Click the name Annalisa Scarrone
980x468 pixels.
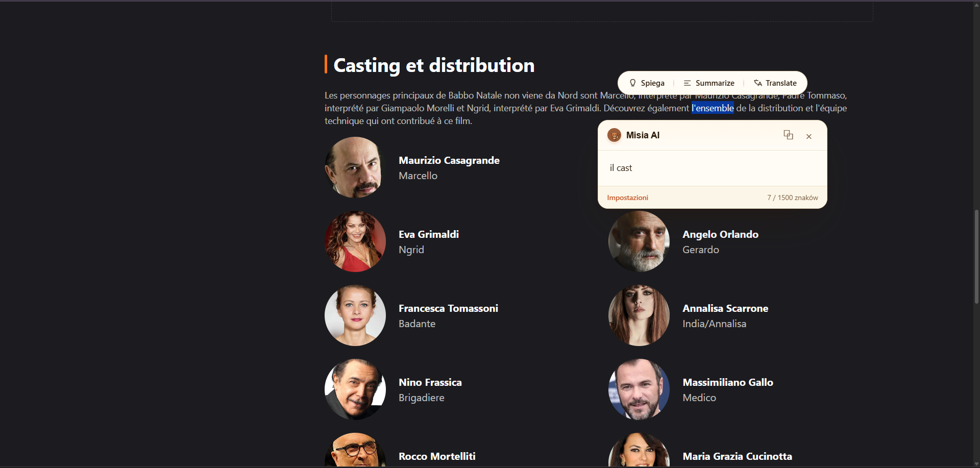point(725,308)
